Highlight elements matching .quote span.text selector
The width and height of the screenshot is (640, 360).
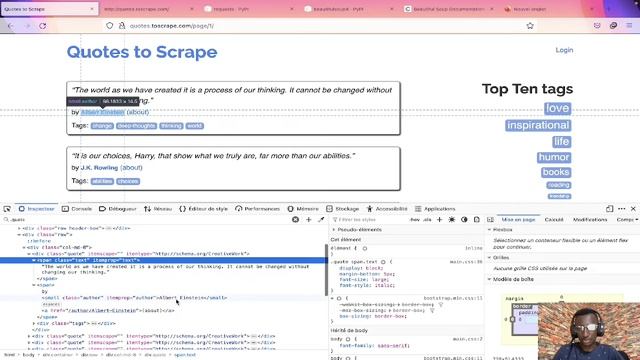click(383, 262)
